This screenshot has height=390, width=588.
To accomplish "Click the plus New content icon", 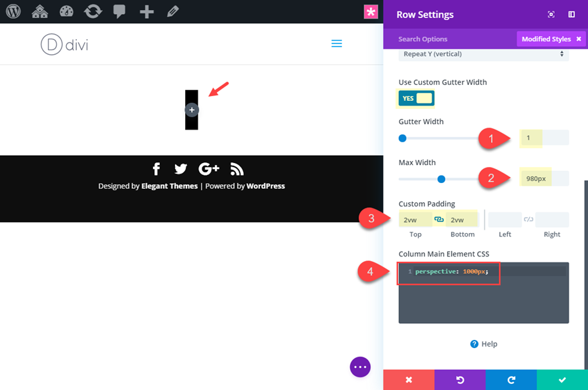I will [146, 11].
